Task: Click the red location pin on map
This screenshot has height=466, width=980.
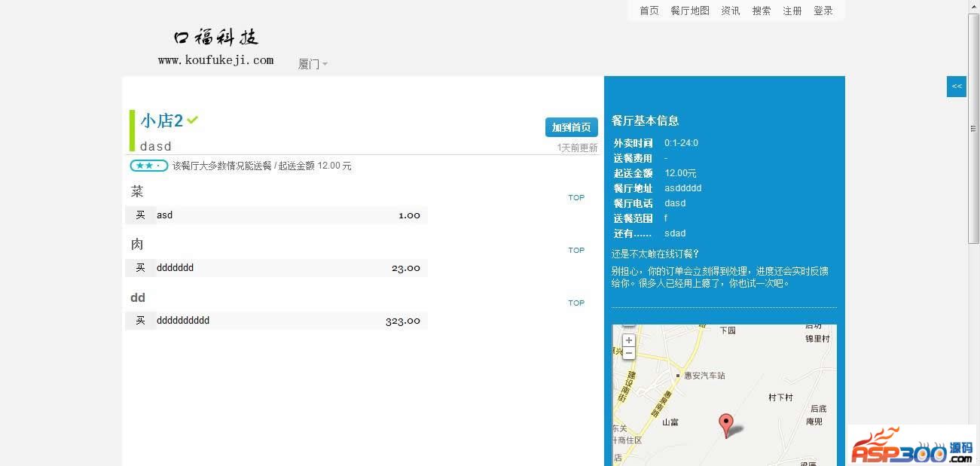Action: 725,424
